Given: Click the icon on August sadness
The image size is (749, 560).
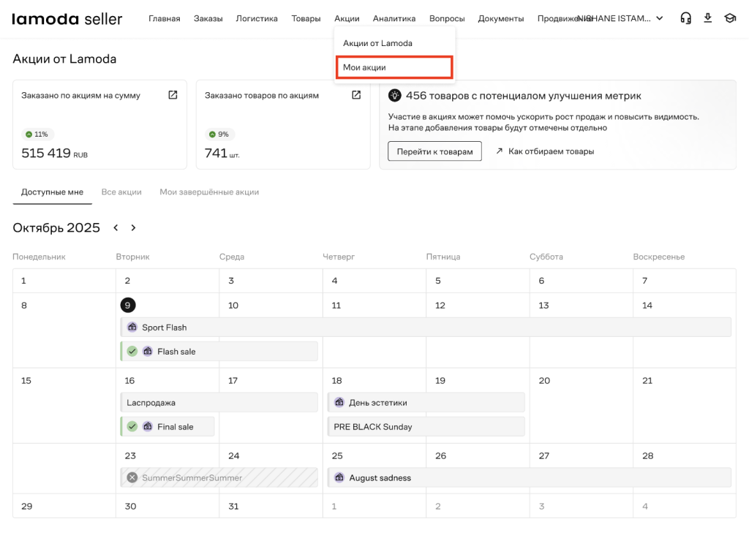Looking at the screenshot, I should [x=339, y=477].
